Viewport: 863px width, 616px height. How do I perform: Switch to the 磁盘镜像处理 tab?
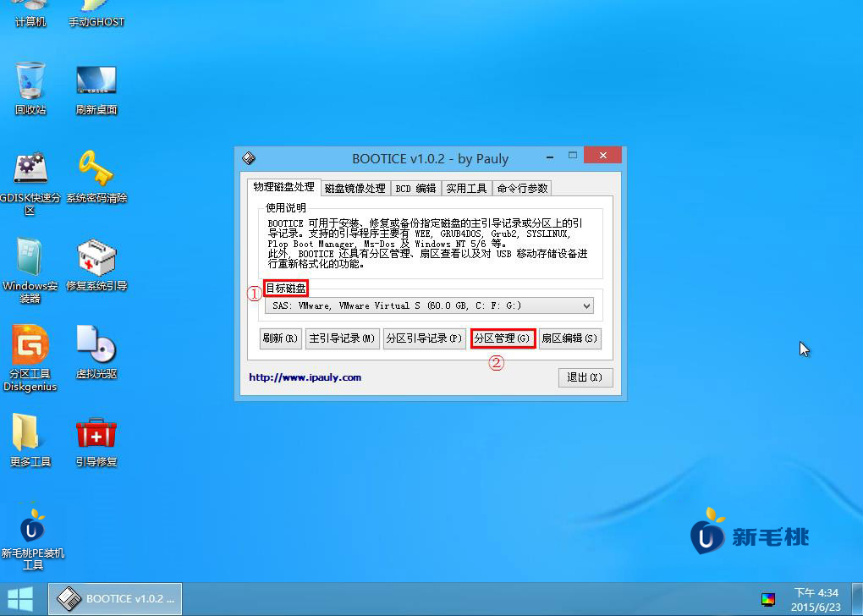(x=355, y=188)
